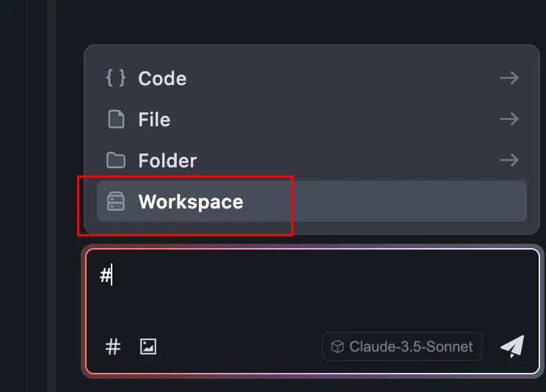Expand the File submenu arrow

(x=509, y=119)
